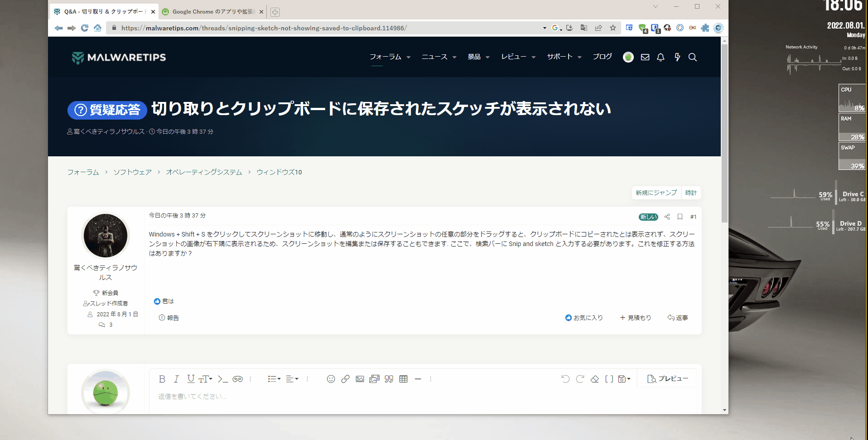The image size is (868, 440).
Task: Click the MalwareTips logo
Action: click(x=119, y=58)
